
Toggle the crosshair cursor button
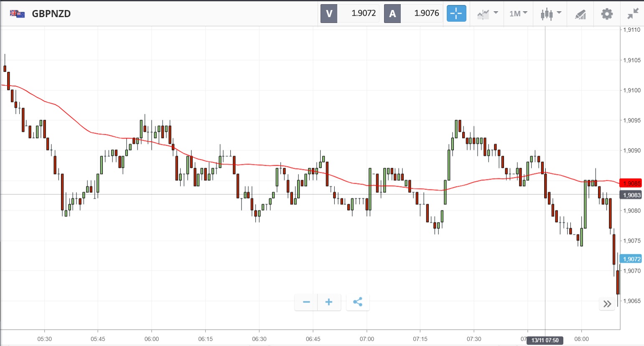coord(456,13)
